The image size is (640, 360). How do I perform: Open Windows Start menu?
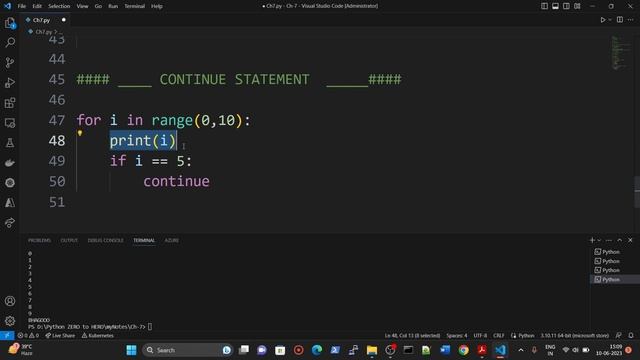click(131, 350)
